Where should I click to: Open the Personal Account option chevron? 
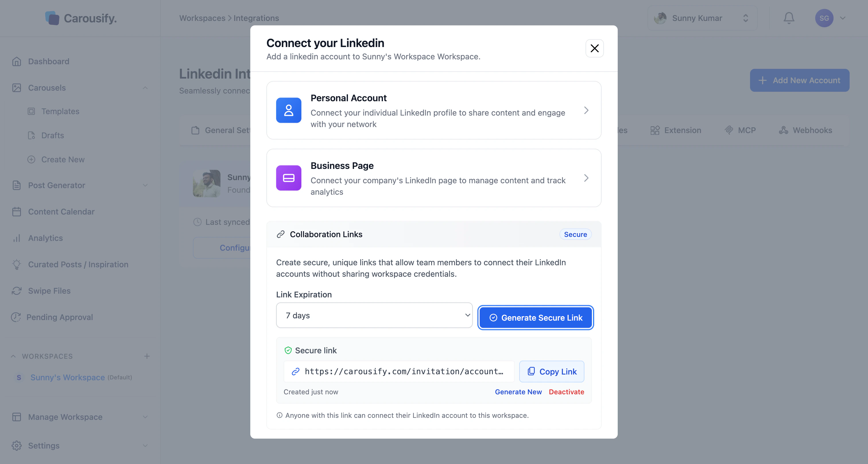click(x=586, y=110)
